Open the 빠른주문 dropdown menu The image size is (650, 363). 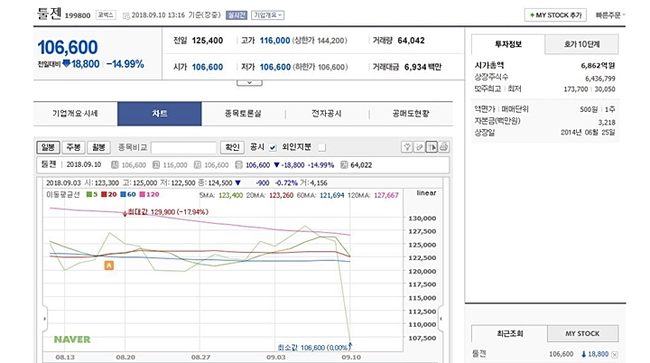click(x=610, y=15)
